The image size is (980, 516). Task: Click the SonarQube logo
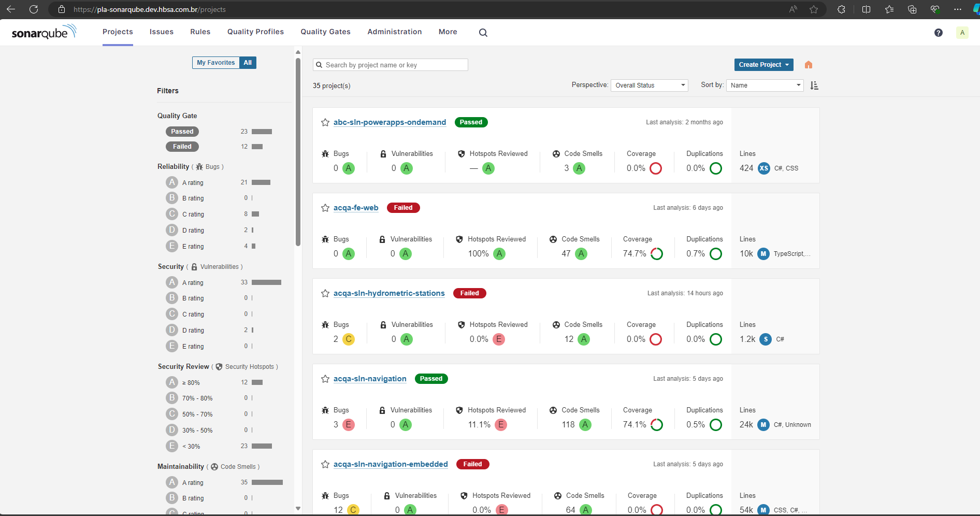coord(44,32)
